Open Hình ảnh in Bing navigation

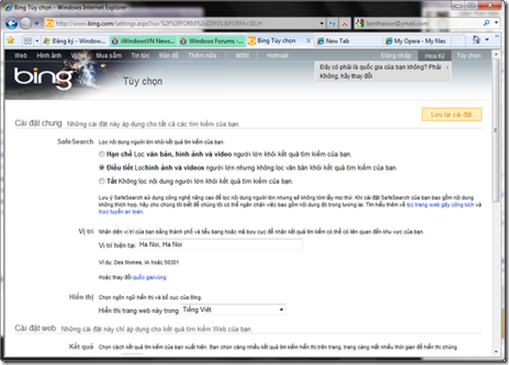[x=49, y=55]
